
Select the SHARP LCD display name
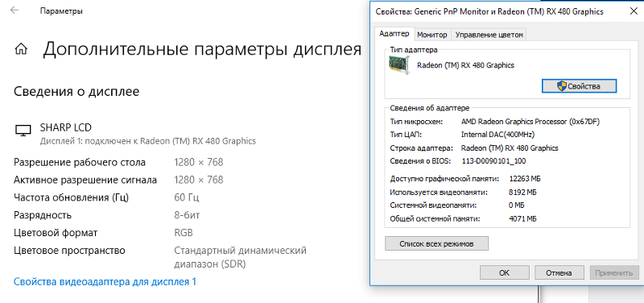click(x=66, y=127)
